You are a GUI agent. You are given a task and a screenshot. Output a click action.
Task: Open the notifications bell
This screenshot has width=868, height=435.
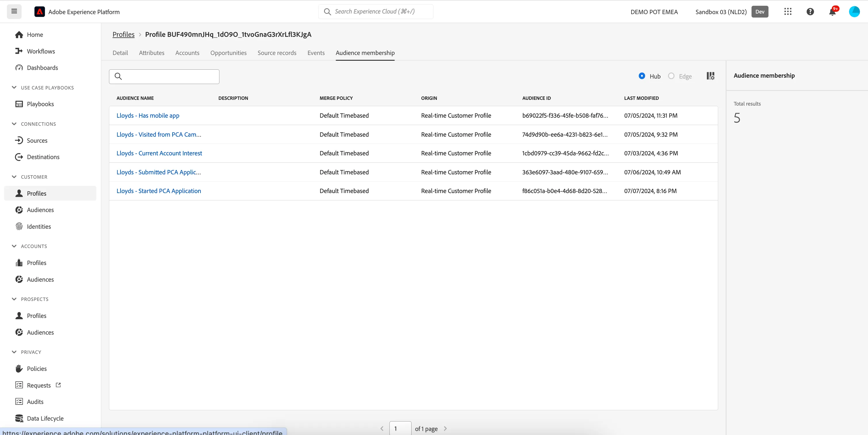pos(832,12)
